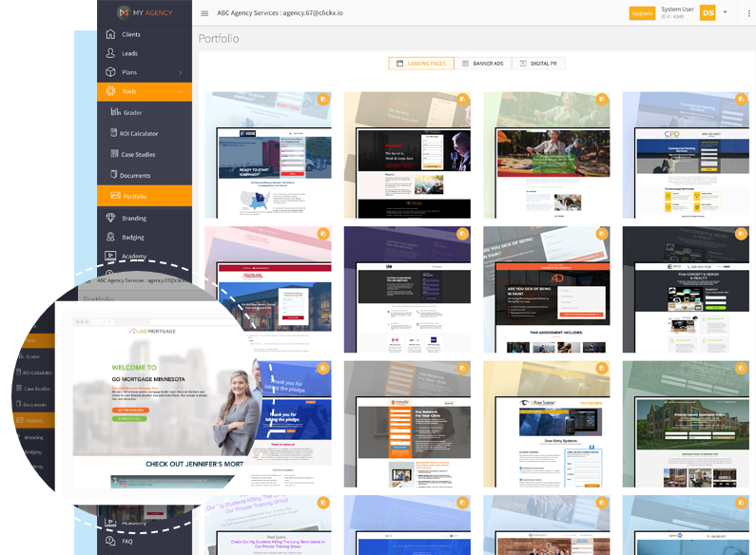Click the orange Upgrade button
Screen dimensions: 756x555
642,13
